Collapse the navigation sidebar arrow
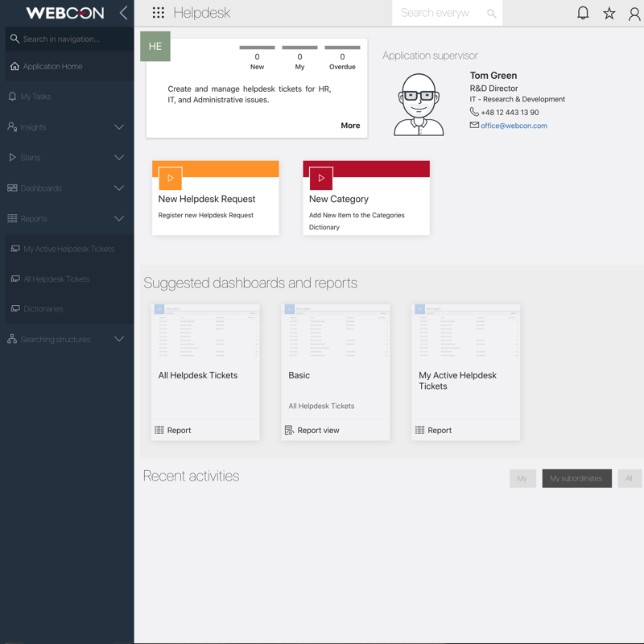This screenshot has width=644, height=644. (123, 13)
